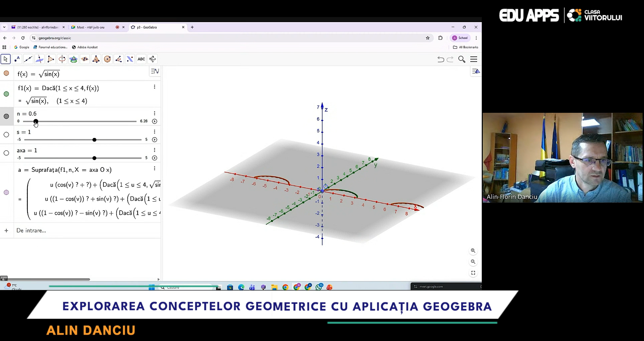This screenshot has width=644, height=341.
Task: Zoom out on the 3D graphics view
Action: coord(473,262)
